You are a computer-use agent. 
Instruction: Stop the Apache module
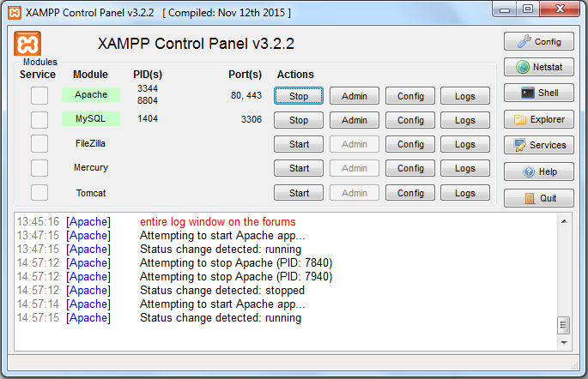click(x=299, y=96)
